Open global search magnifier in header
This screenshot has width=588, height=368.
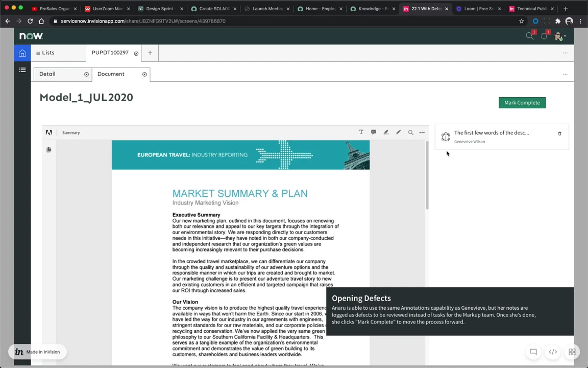tap(529, 36)
